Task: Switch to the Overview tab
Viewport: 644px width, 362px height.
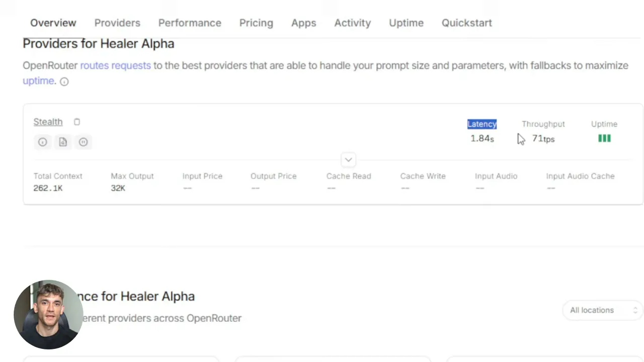Action: tap(53, 23)
